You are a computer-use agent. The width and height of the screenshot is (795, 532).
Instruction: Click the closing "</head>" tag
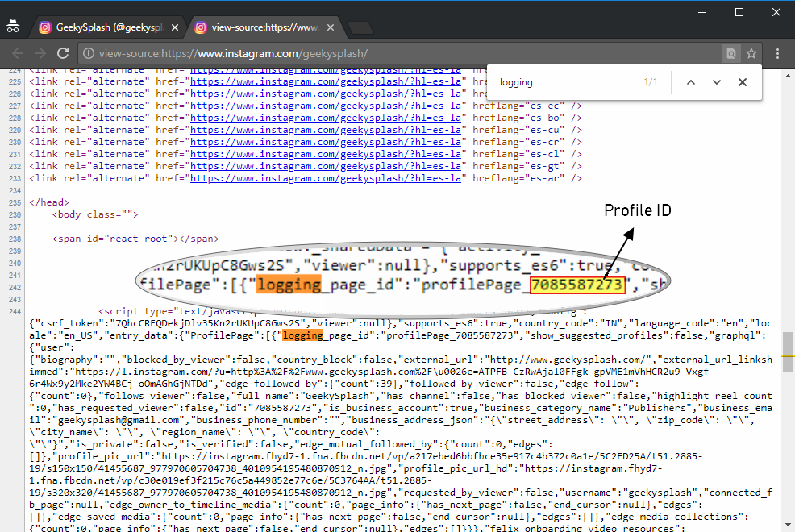(x=48, y=202)
